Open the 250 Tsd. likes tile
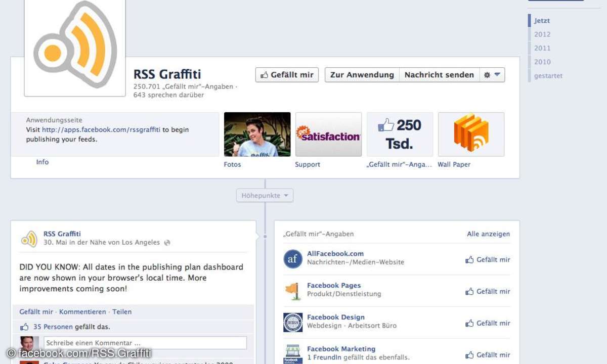607x364 pixels. (400, 134)
